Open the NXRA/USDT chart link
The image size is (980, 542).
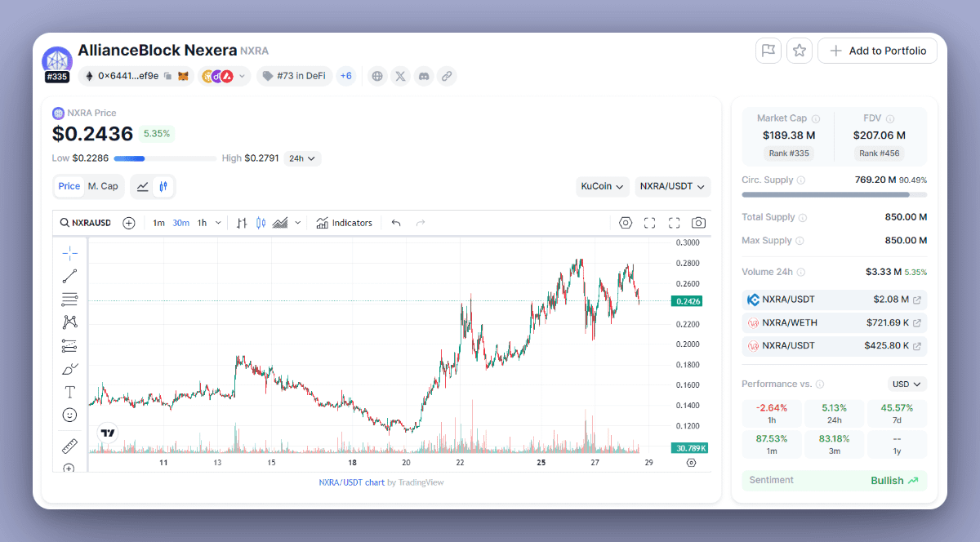coord(351,482)
